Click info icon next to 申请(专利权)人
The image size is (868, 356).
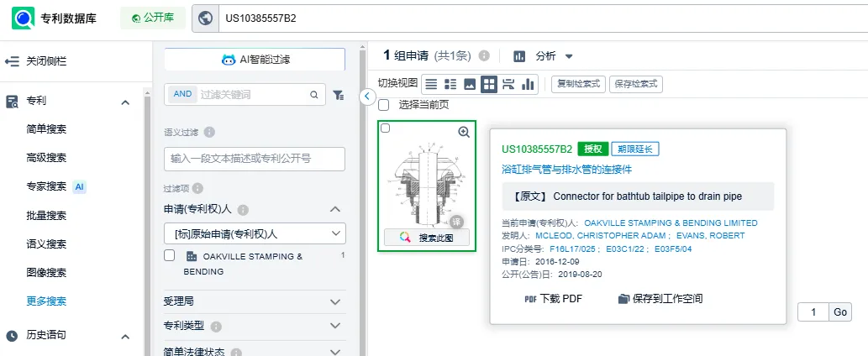pos(243,210)
